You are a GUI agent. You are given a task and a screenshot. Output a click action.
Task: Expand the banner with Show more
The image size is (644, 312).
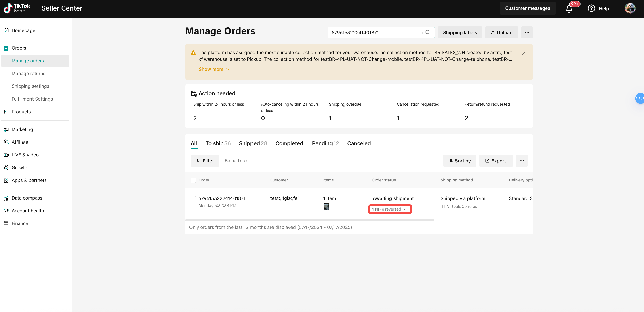coord(214,69)
